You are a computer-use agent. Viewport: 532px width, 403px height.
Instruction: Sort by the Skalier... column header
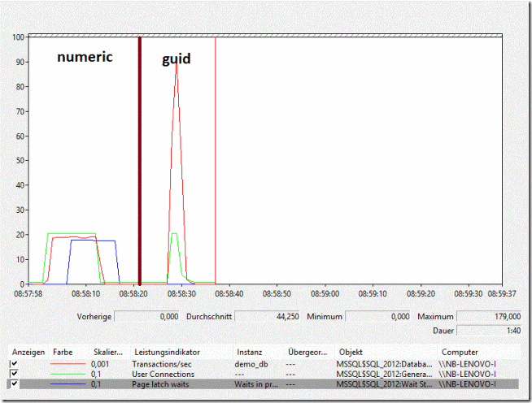[110, 352]
